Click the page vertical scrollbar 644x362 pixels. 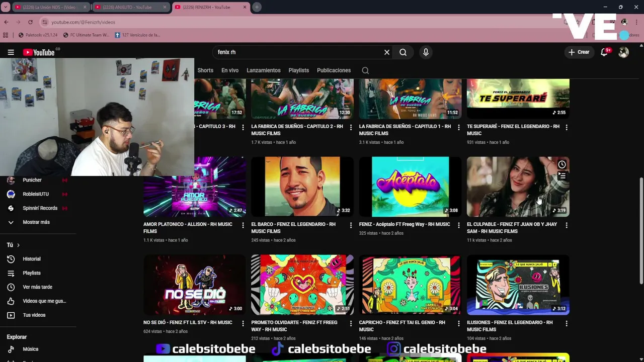(640, 231)
